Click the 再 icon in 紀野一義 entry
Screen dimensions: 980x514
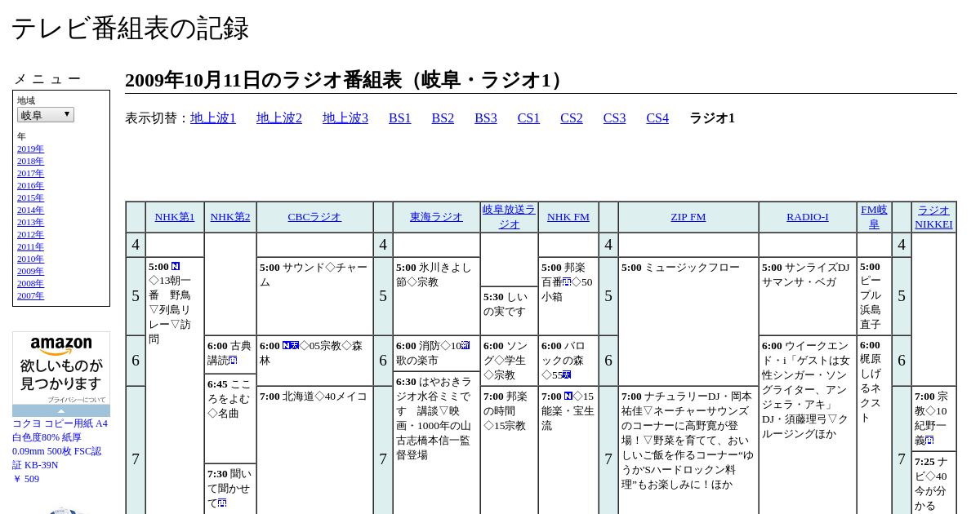[930, 440]
